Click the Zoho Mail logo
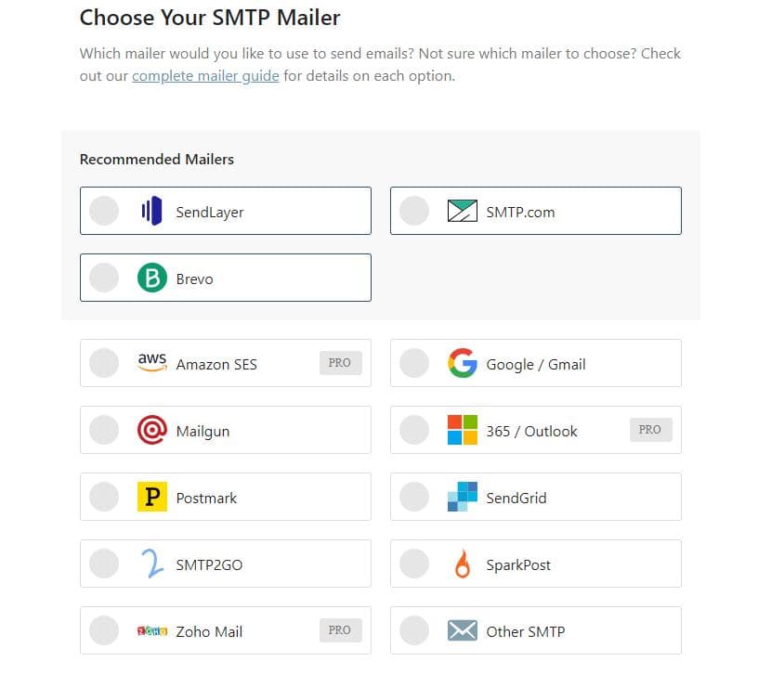This screenshot has width=758, height=700. (153, 630)
